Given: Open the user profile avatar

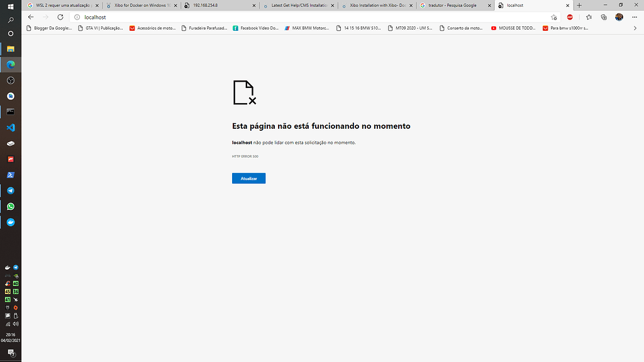Looking at the screenshot, I should point(619,17).
